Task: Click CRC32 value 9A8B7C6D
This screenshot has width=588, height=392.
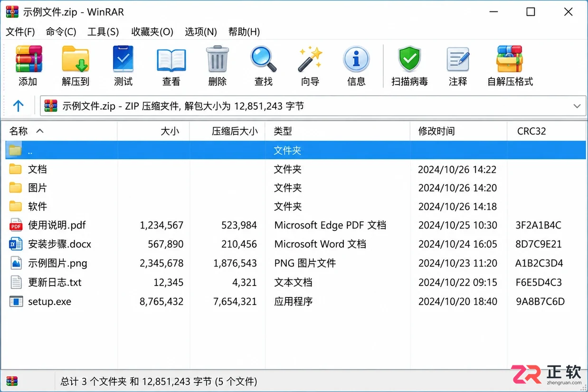Action: tap(540, 301)
